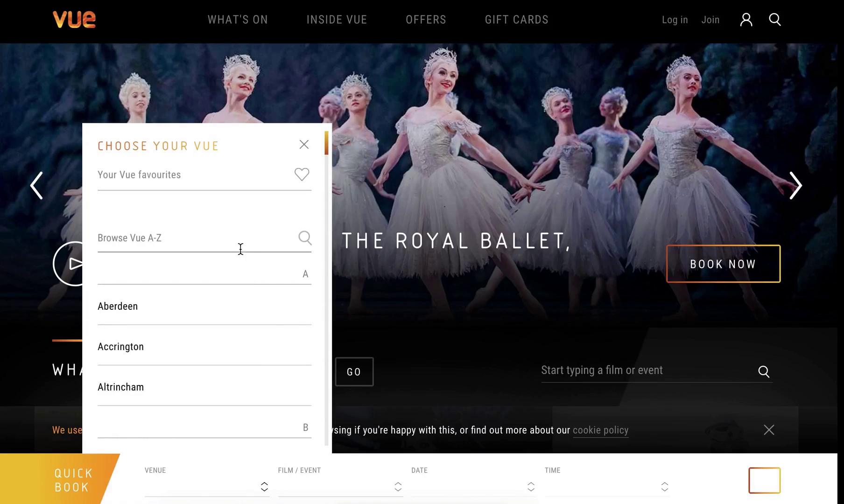Select Altrincham cinema
Screen dimensions: 844x504
(204, 387)
